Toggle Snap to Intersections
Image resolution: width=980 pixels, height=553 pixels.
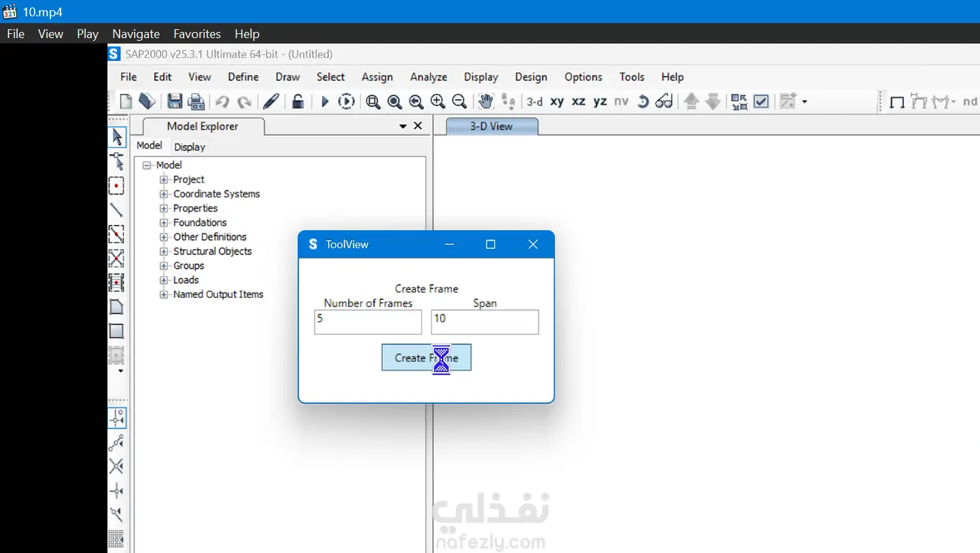pos(117,466)
